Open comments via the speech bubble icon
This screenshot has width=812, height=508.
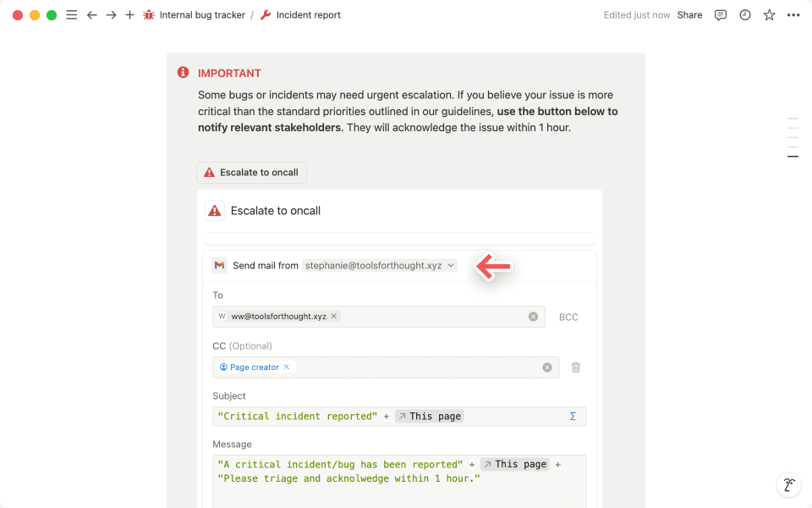click(x=720, y=14)
